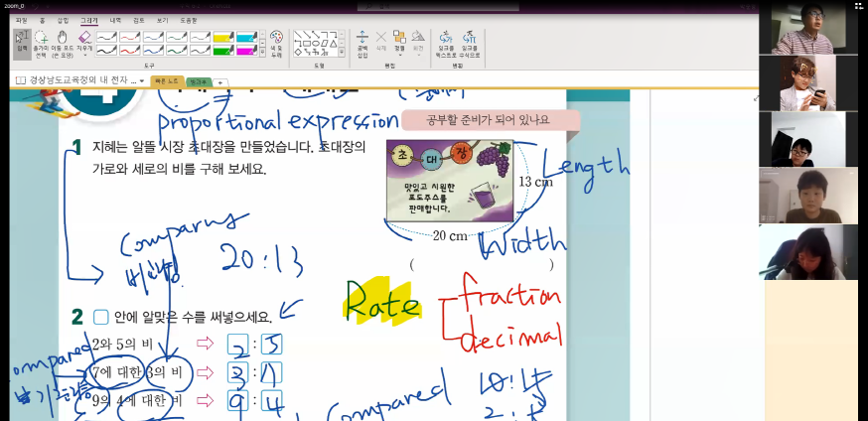Pick the thick red pen in bottom row

[x=130, y=51]
